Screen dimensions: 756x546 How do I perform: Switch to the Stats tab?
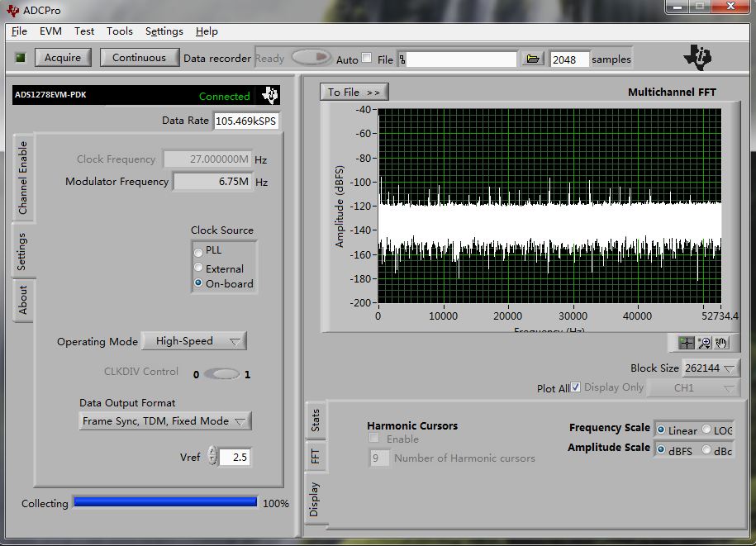click(316, 420)
